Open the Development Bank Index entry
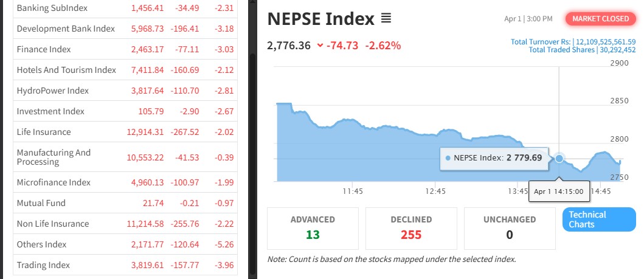 click(x=66, y=29)
